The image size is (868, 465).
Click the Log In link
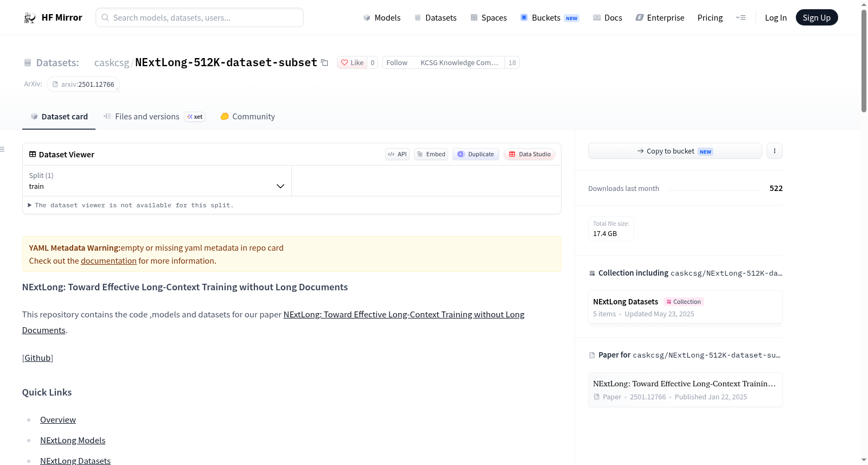coord(776,18)
